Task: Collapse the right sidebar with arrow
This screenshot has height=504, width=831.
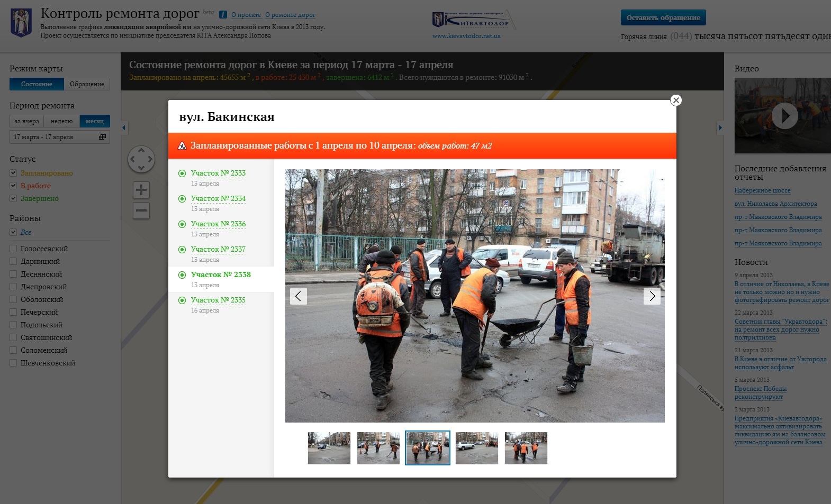Action: (x=720, y=127)
